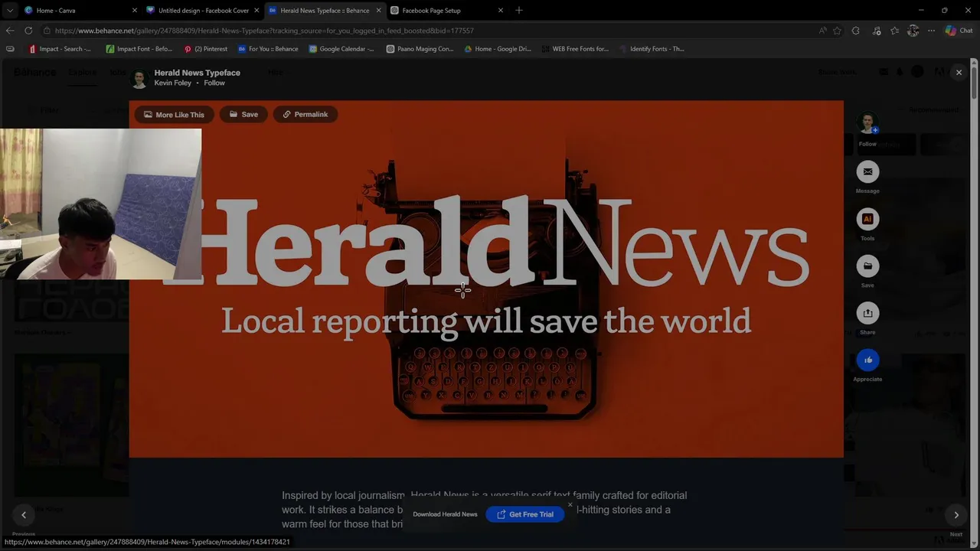Open Kevin Foley profile link

coord(173,83)
